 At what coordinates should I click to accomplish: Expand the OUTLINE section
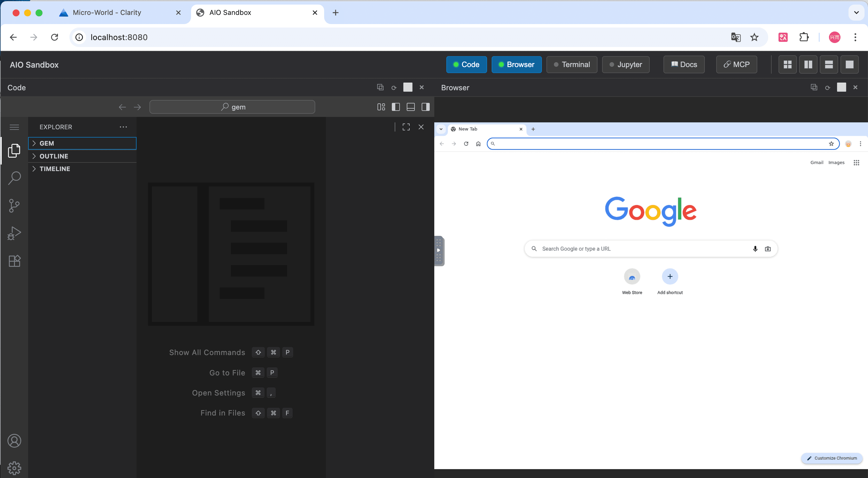click(54, 156)
